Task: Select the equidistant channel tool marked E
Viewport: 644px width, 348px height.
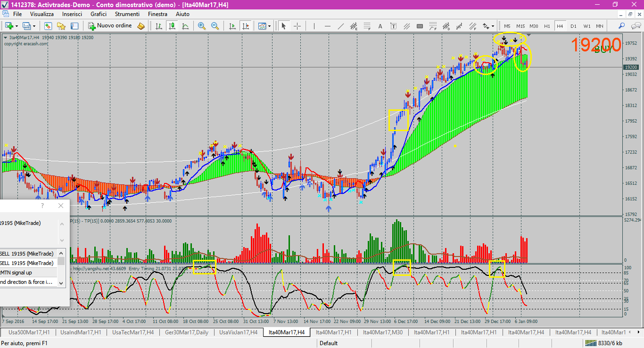Action: click(354, 26)
